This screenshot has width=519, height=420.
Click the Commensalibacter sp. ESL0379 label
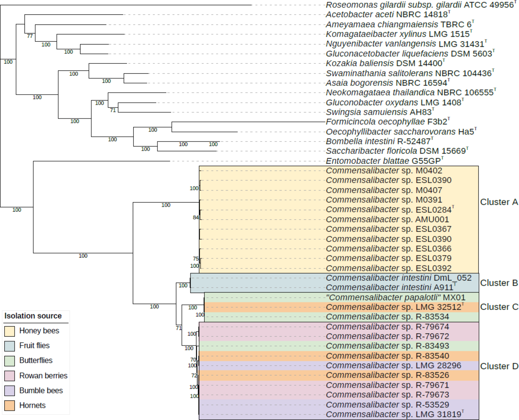point(389,258)
